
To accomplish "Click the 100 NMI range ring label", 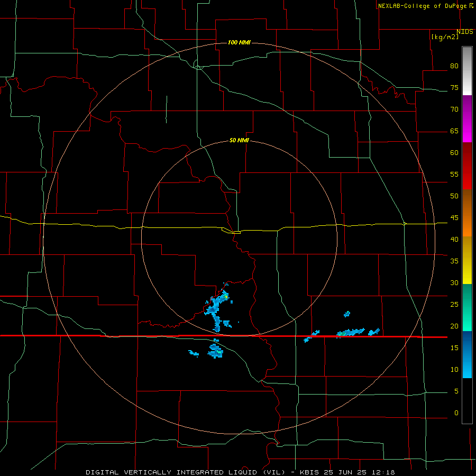I will (x=239, y=42).
